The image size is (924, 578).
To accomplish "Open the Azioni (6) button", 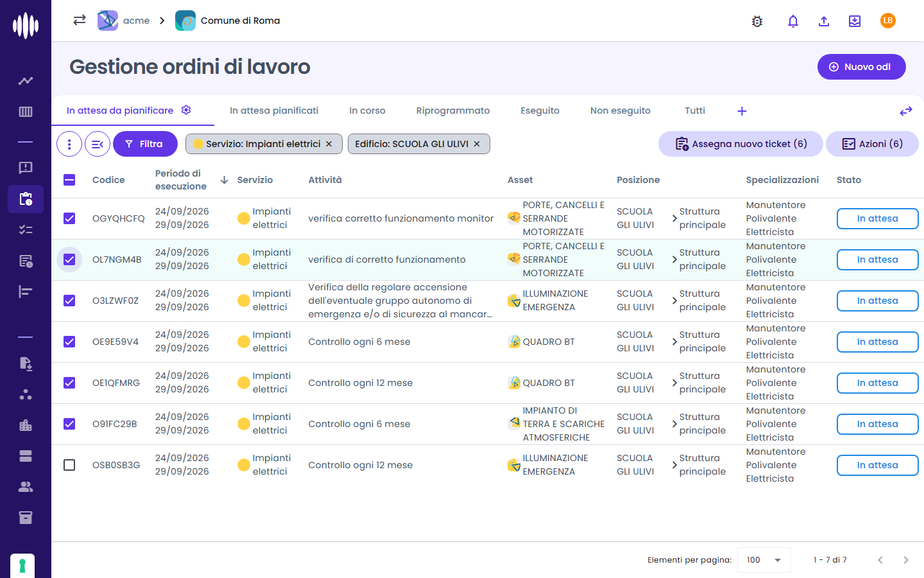I will pos(872,144).
